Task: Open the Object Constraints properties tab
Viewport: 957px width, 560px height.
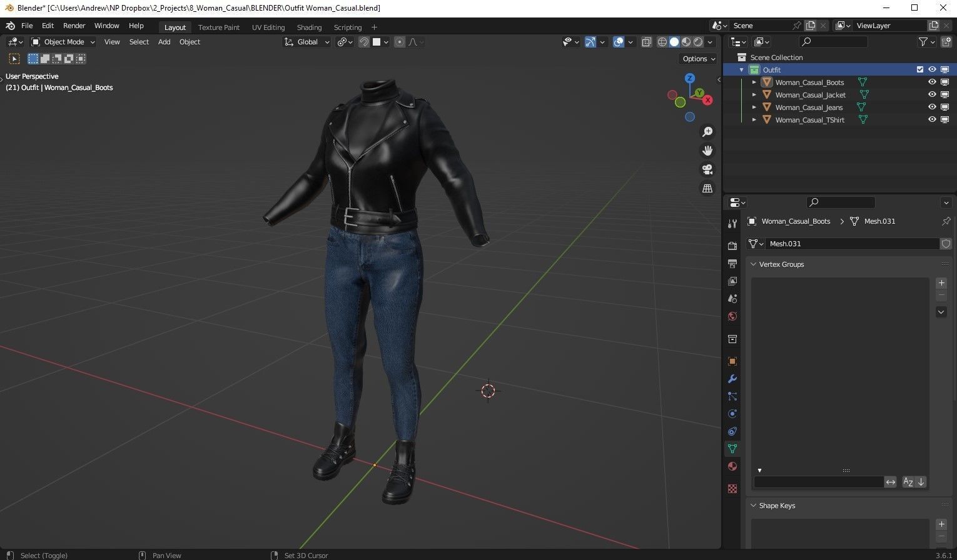Action: [x=732, y=431]
